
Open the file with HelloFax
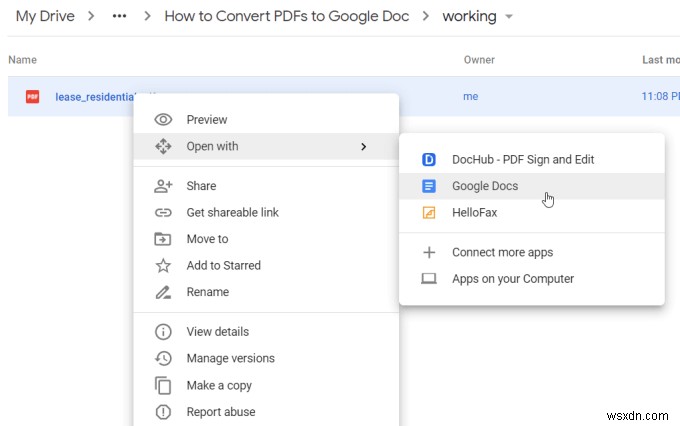[x=532, y=213]
